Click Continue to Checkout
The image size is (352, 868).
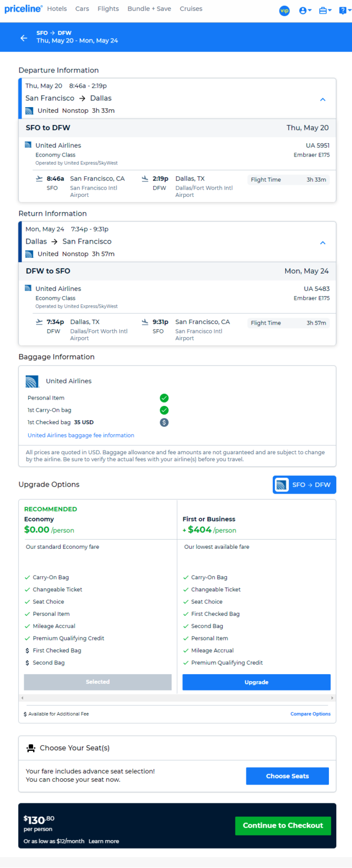(x=283, y=825)
